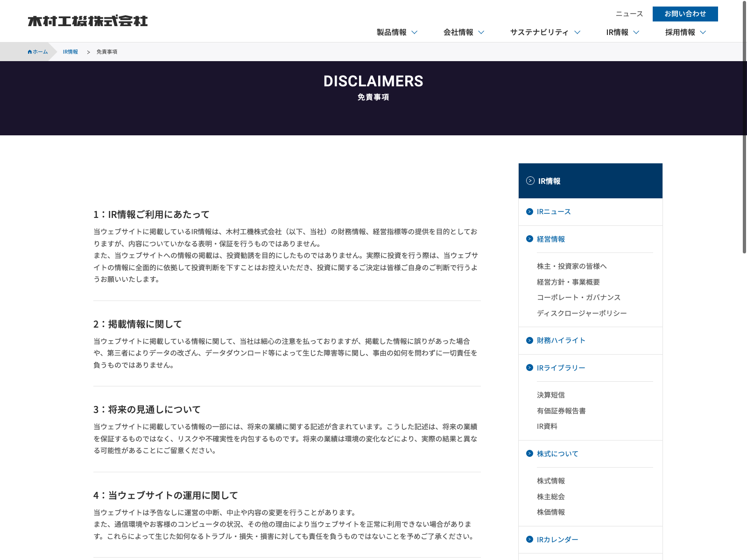Click the arrow icon beside IRライブラリー
Image resolution: width=747 pixels, height=560 pixels.
[x=529, y=368]
